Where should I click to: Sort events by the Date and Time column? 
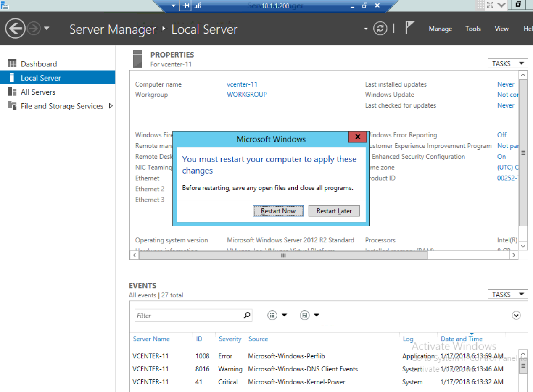(461, 339)
